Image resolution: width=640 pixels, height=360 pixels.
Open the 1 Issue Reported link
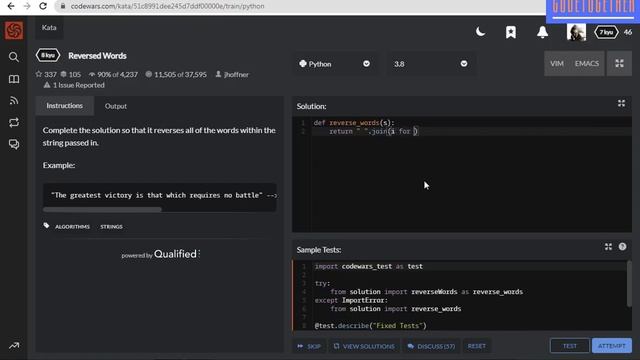point(74,85)
